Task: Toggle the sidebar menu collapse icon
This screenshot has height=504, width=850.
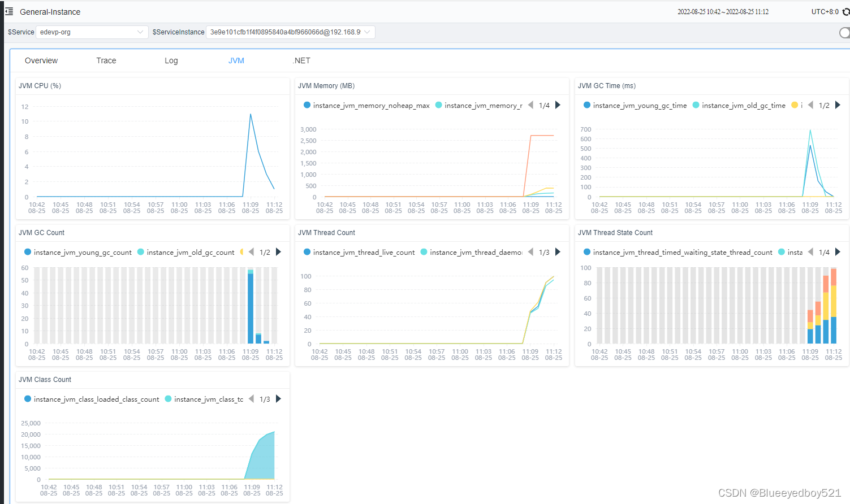Action: [x=9, y=11]
